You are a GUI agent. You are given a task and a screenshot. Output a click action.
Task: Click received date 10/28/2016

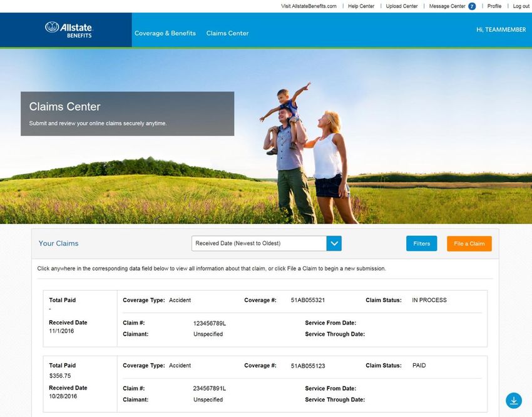click(63, 396)
